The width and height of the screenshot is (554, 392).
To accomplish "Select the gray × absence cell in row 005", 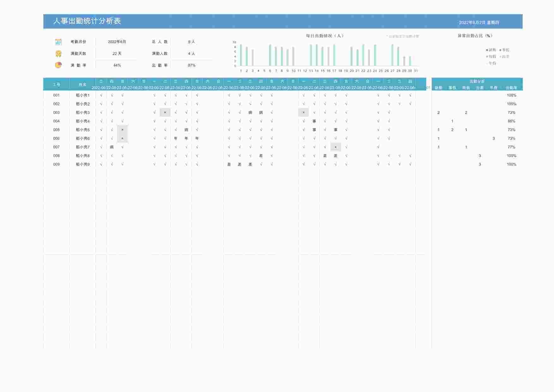I will point(123,130).
